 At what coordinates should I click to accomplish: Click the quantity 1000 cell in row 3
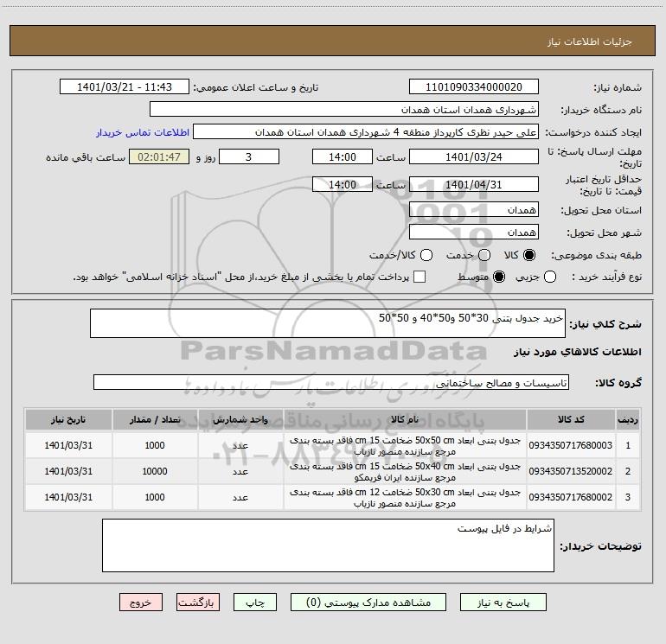[x=155, y=497]
